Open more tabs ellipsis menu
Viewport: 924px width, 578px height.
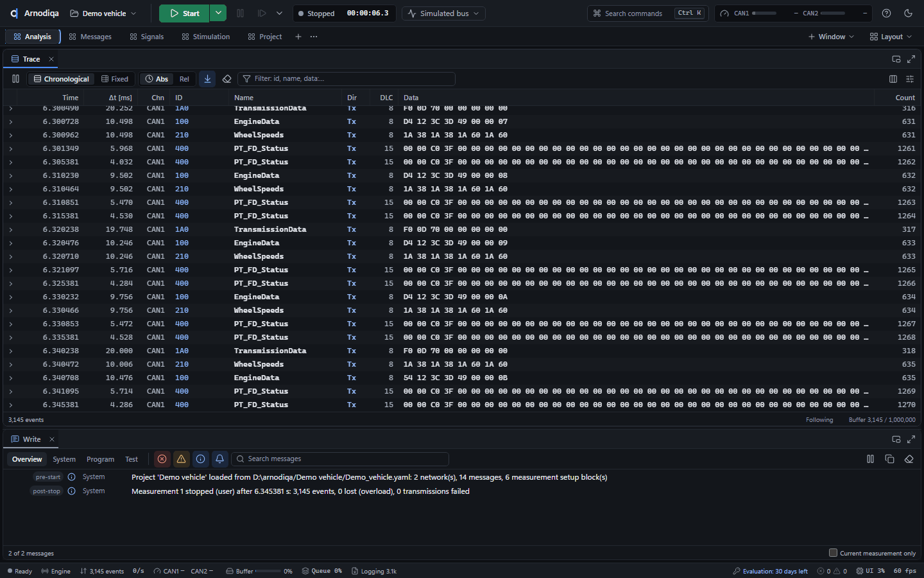tap(314, 37)
